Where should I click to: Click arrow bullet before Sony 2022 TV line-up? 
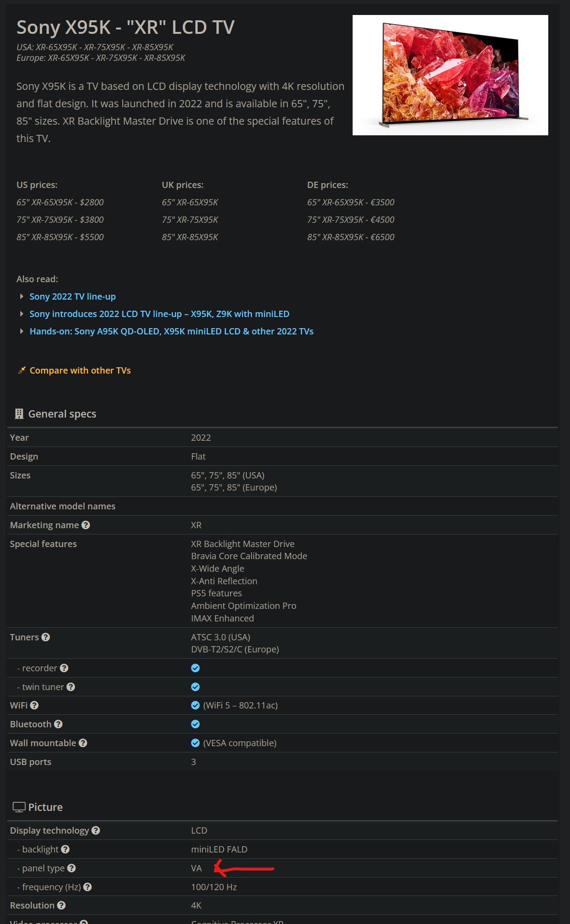click(x=21, y=296)
